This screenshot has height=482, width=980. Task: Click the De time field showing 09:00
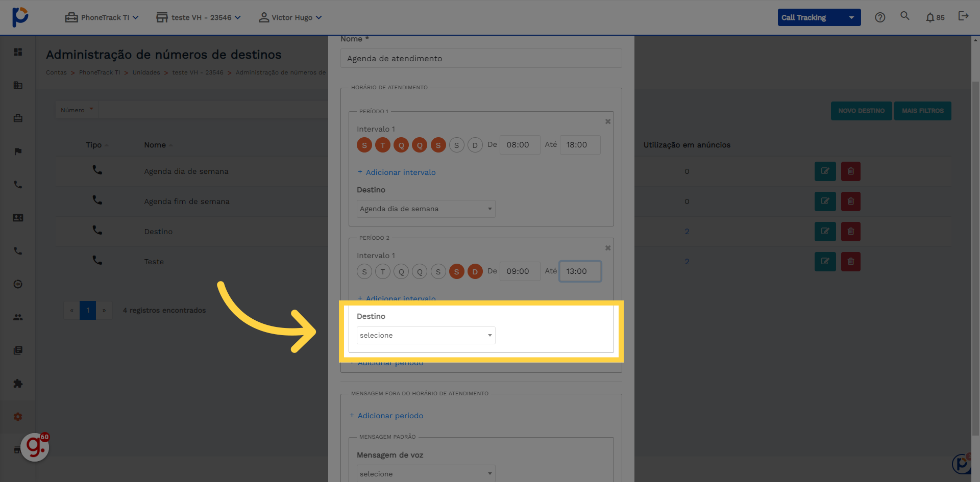[x=520, y=271]
